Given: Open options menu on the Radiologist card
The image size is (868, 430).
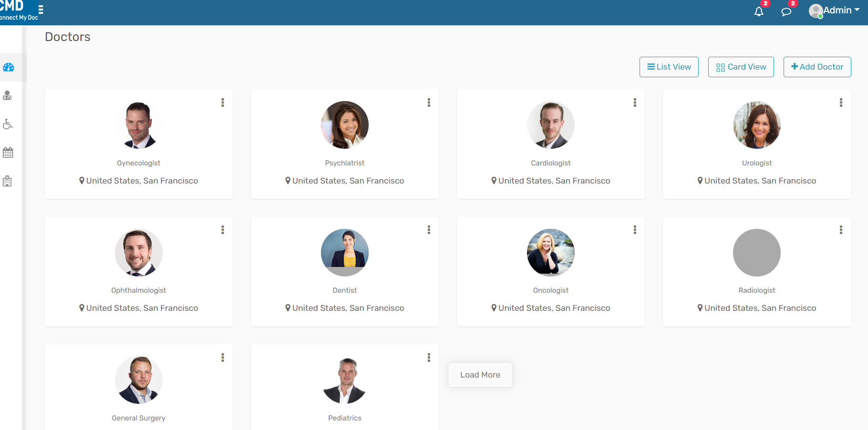Looking at the screenshot, I should [841, 230].
